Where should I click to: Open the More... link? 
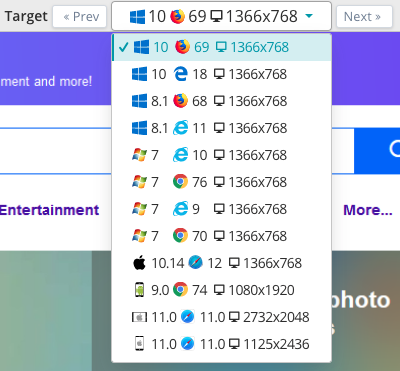(368, 210)
